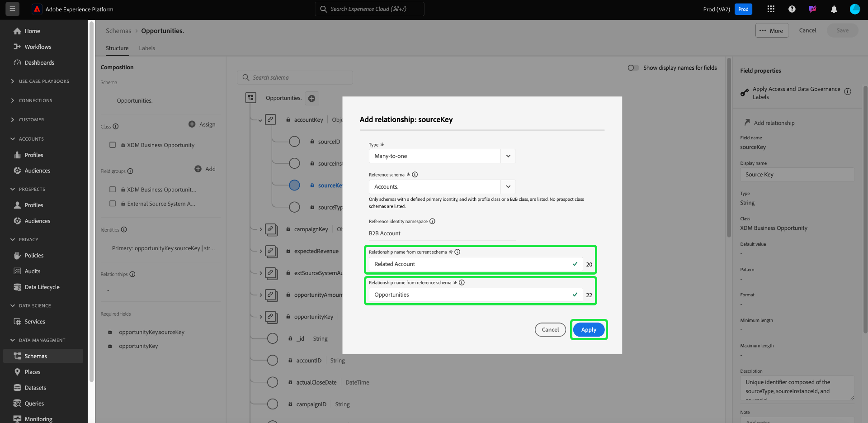
Task: Click the Adobe logo icon
Action: 37,9
